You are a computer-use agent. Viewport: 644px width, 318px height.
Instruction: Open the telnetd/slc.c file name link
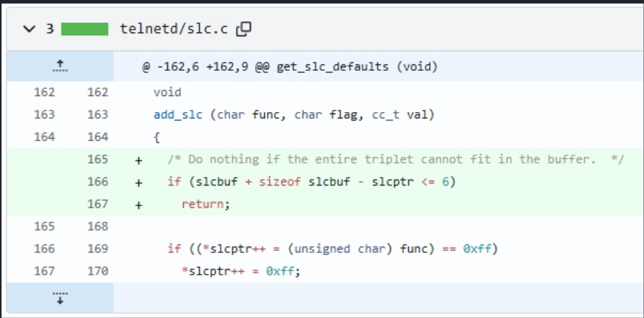(x=174, y=29)
